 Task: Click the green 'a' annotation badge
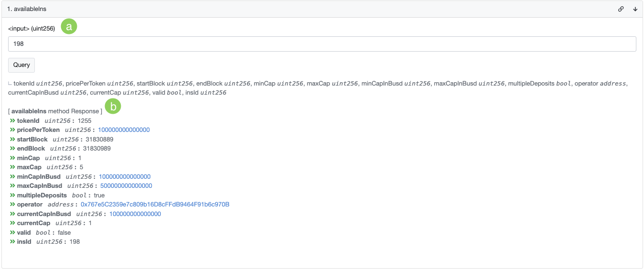point(69,27)
